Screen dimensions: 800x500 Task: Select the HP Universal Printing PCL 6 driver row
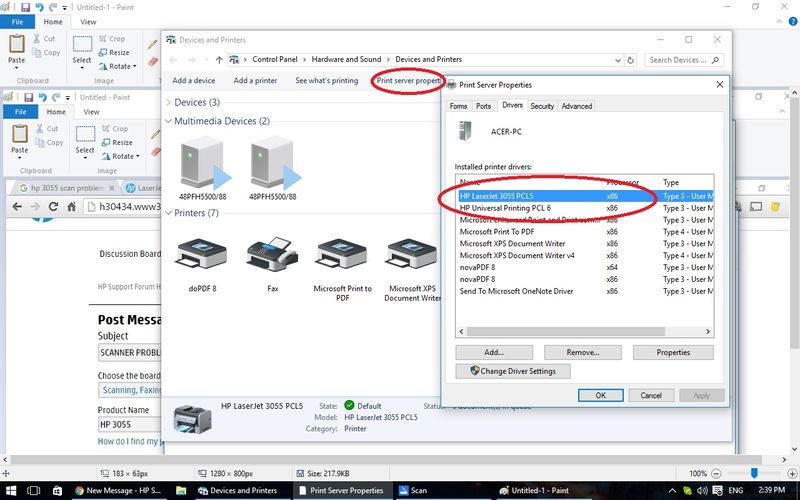click(586, 208)
